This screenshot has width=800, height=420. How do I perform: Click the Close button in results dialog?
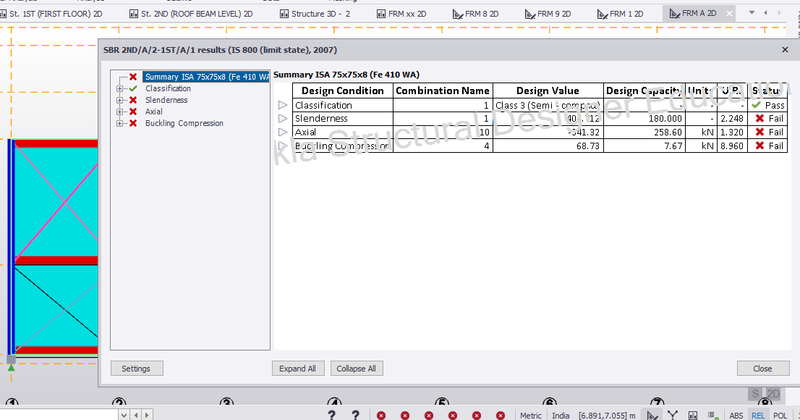763,368
